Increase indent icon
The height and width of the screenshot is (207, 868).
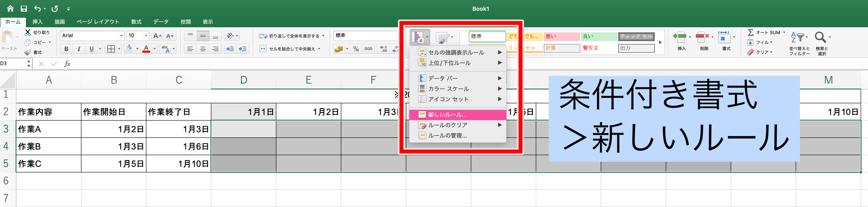(243, 49)
